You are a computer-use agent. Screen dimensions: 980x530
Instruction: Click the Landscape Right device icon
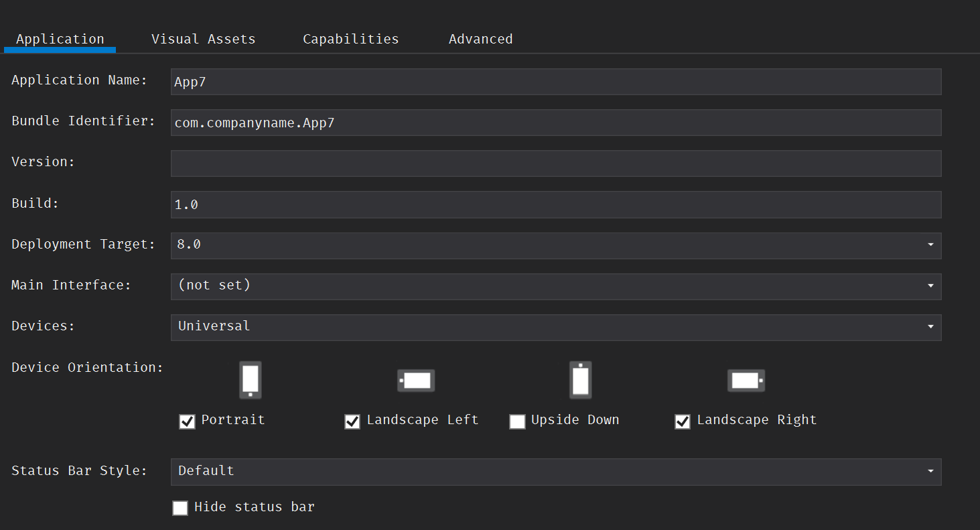click(746, 380)
